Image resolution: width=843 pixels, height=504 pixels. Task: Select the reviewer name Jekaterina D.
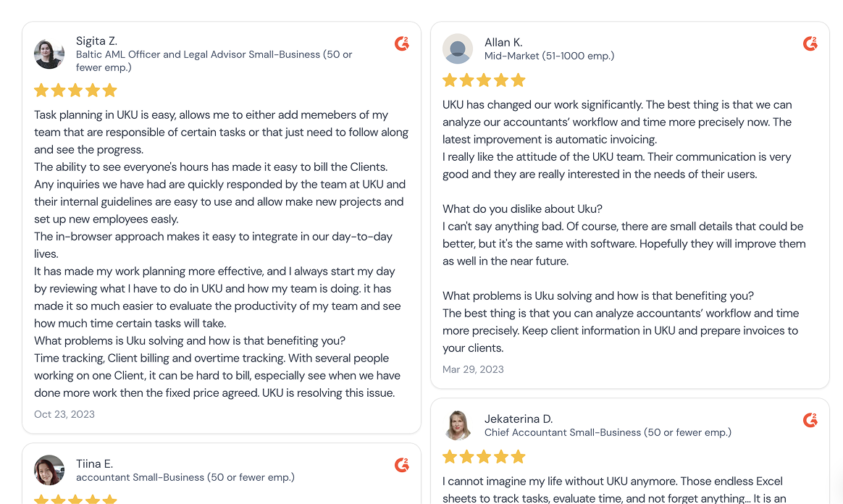(519, 419)
